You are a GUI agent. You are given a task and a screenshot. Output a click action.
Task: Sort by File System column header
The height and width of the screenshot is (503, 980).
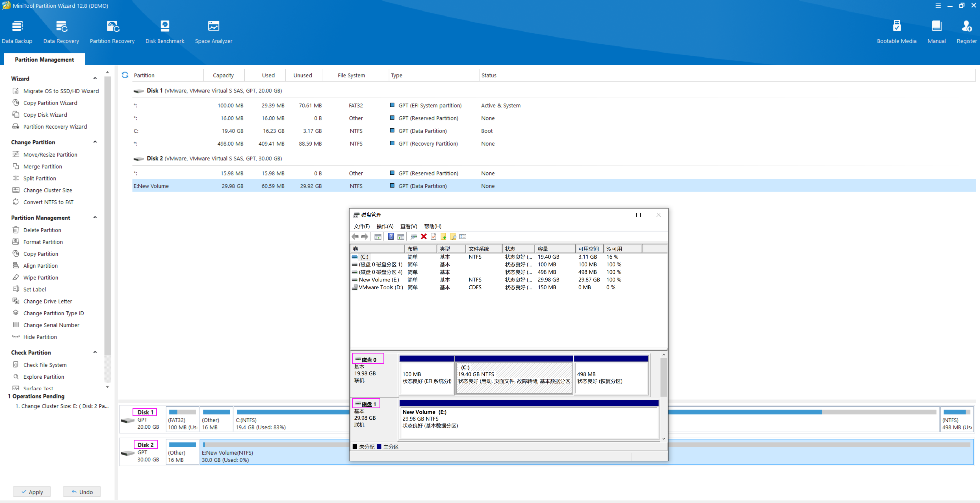[x=355, y=75]
